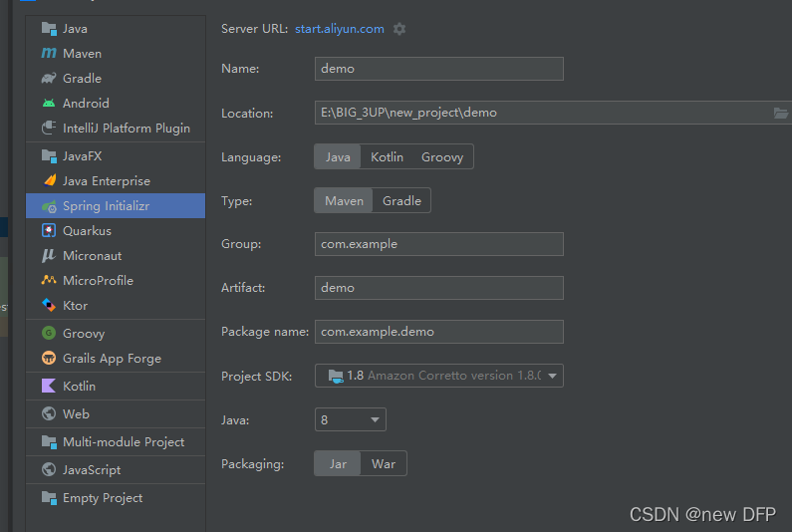Select the Empty Project label
Screen dimensions: 792x532
click(x=103, y=498)
